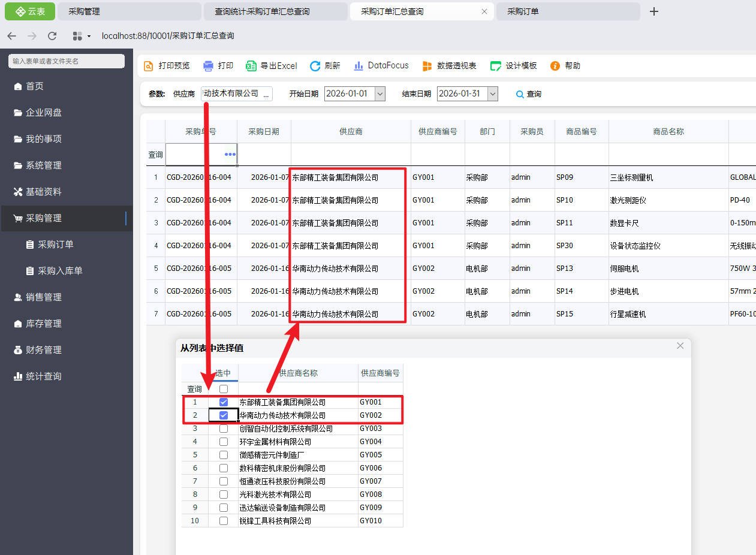Viewport: 756px width, 555px height.
Task: Check 创智自动化控制系统有限公司 supplier
Action: pos(224,429)
